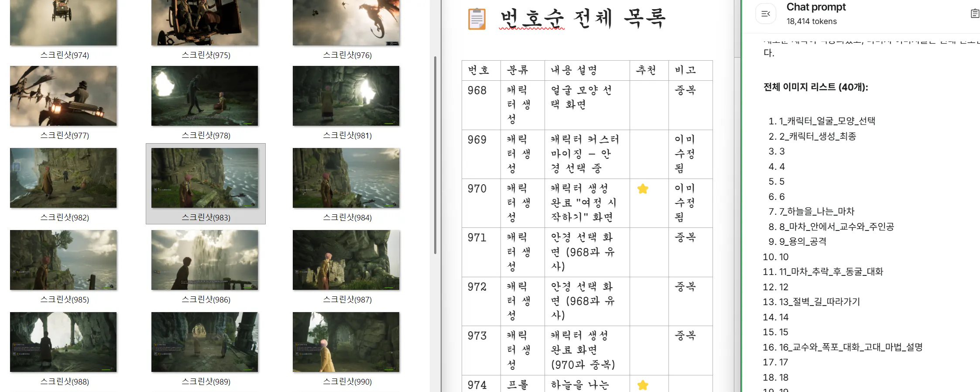980x392 pixels.
Task: Click the clipboard emoji before 번호순 전체 목록
Action: coord(477,19)
